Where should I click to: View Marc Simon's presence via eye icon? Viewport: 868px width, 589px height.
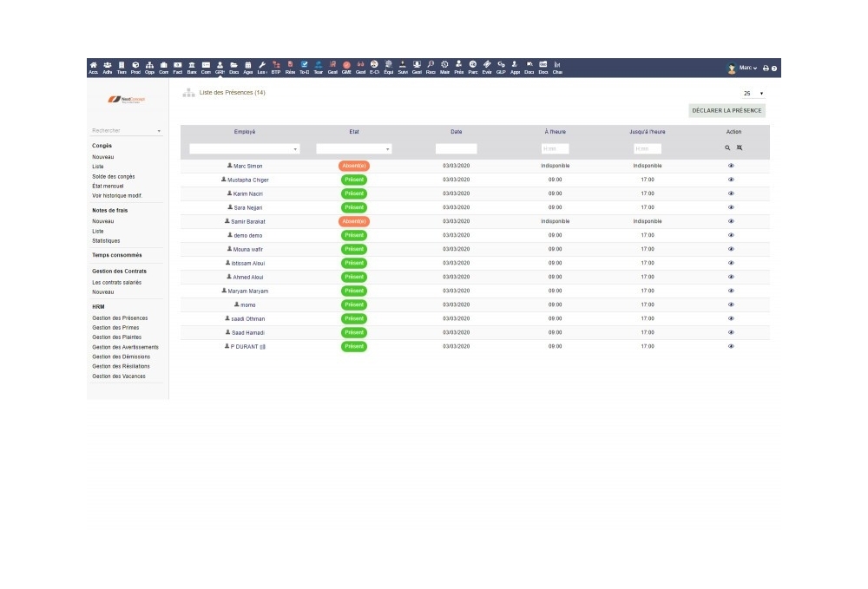[x=731, y=166]
